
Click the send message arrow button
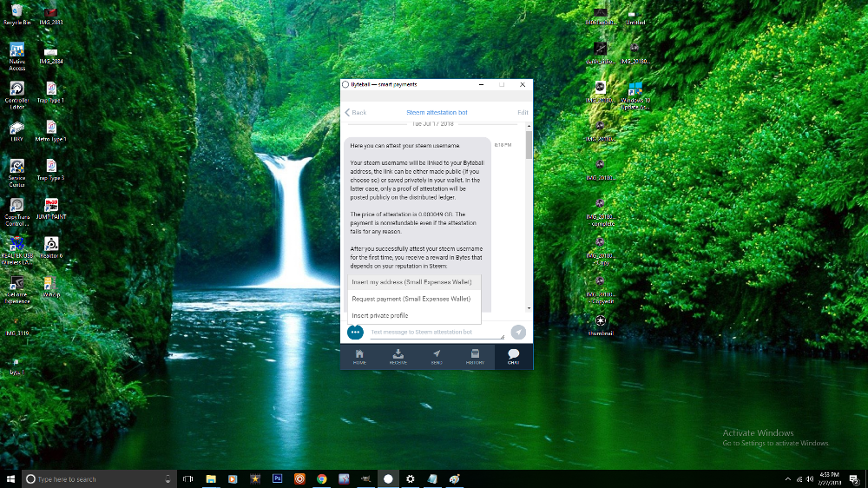click(x=518, y=332)
